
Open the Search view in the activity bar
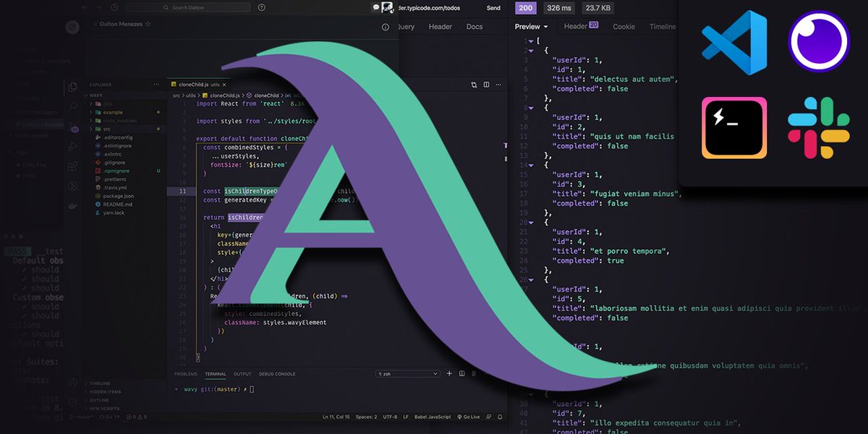(74, 106)
